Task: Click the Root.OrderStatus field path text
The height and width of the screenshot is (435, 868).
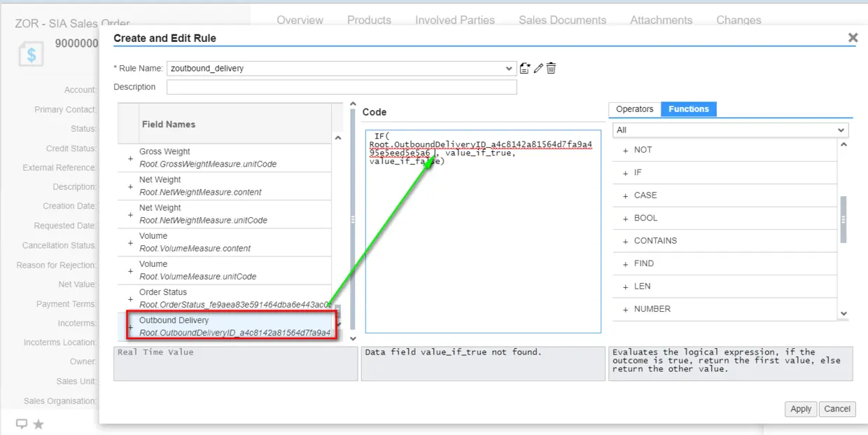Action: click(235, 305)
